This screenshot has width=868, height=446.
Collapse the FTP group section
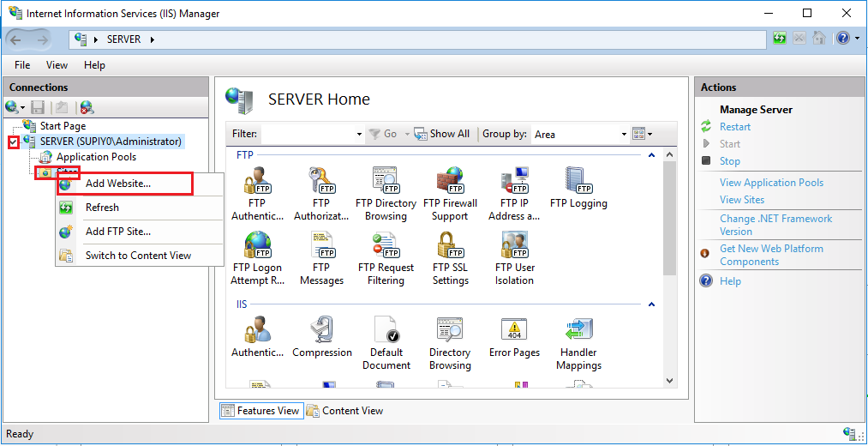pos(651,155)
